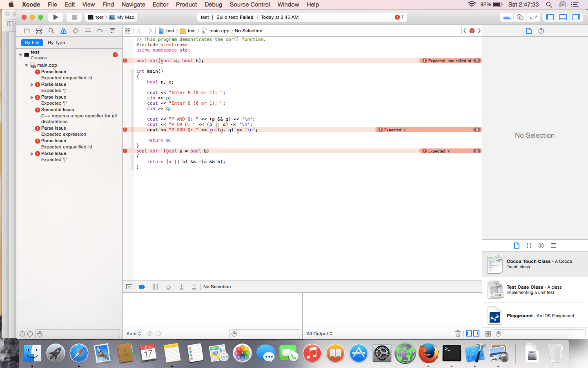This screenshot has height=368, width=588.
Task: Select the Standard editor button
Action: (507, 17)
